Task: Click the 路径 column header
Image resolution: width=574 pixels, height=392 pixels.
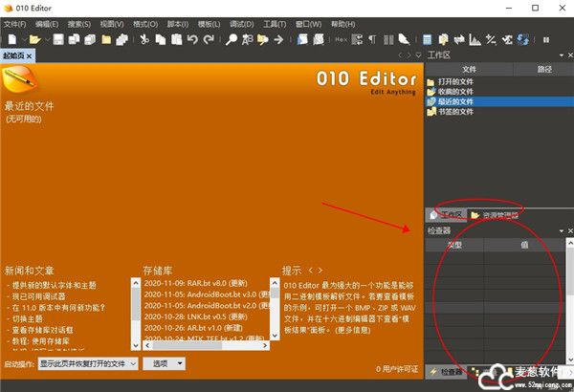Action: point(544,69)
